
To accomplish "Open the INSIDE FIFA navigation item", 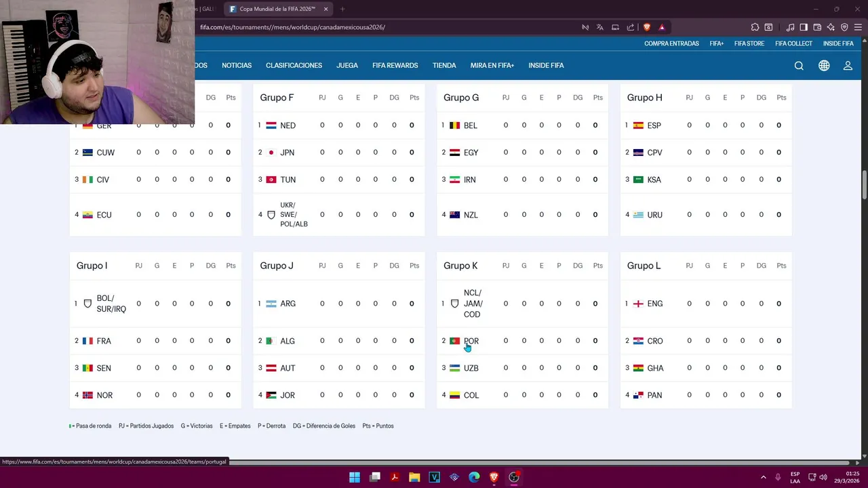I will click(546, 66).
